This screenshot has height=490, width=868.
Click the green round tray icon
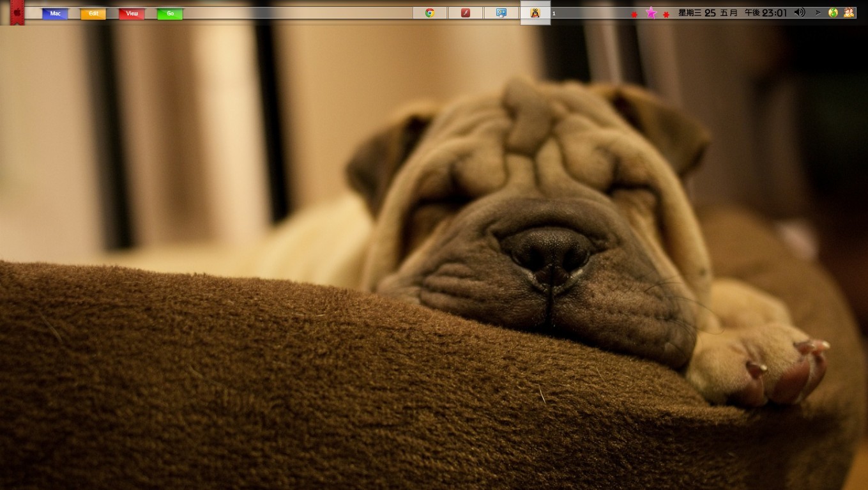pos(833,12)
